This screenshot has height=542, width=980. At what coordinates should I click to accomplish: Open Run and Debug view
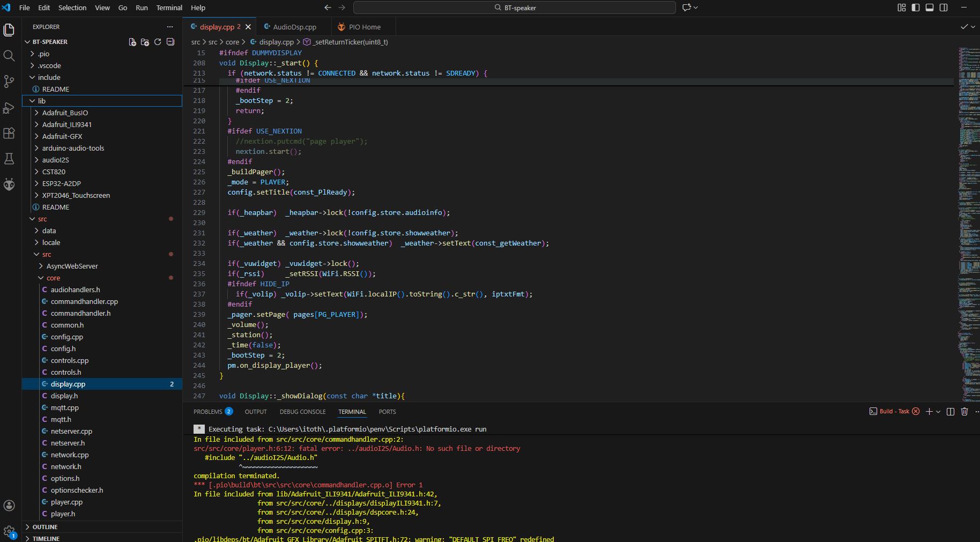(9, 108)
